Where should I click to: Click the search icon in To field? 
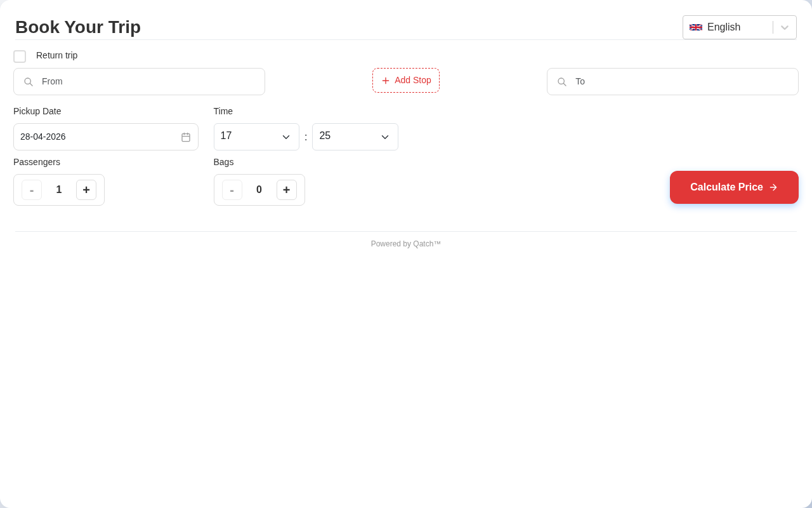[x=562, y=82]
